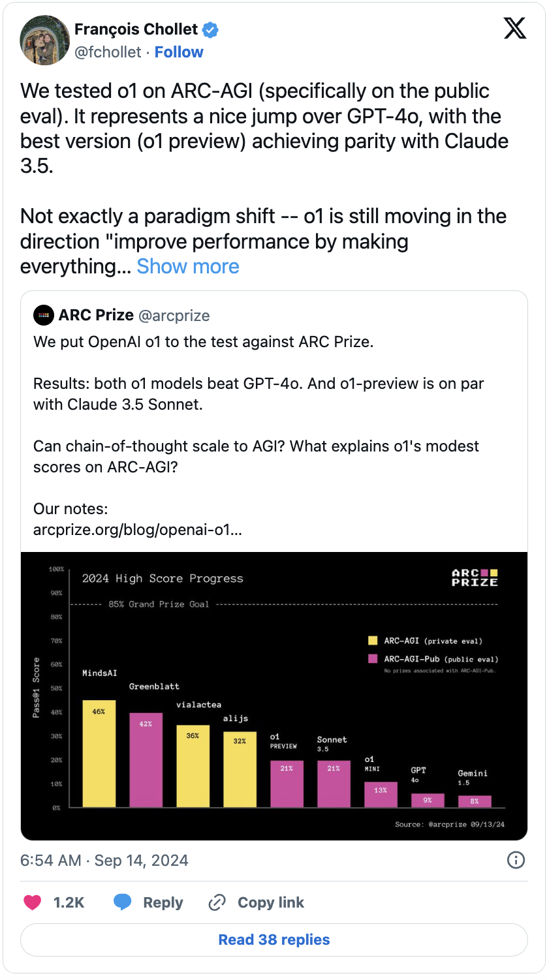The height and width of the screenshot is (980, 547).
Task: Click the X logo icon
Action: coord(515,28)
